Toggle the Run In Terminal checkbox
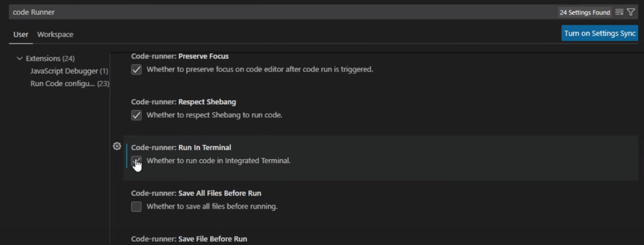Screen dimensions: 644x245 coord(137,161)
